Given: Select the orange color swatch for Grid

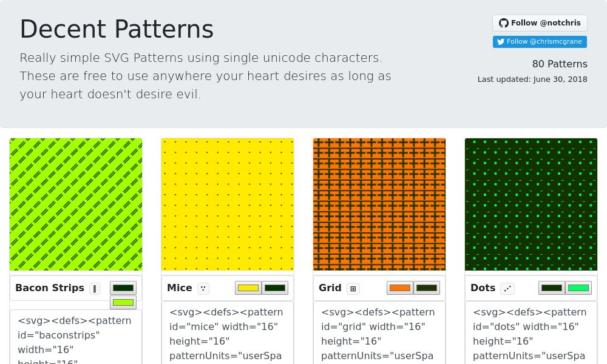Looking at the screenshot, I should (399, 288).
